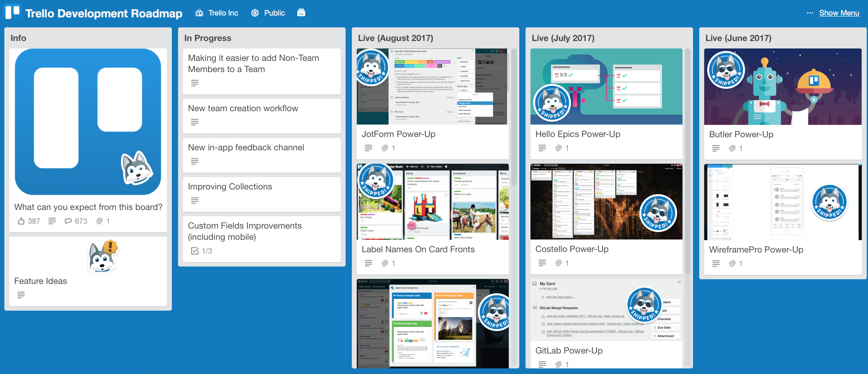This screenshot has height=374, width=868.
Task: Click the July 2017 list scrollbar
Action: tap(688, 161)
